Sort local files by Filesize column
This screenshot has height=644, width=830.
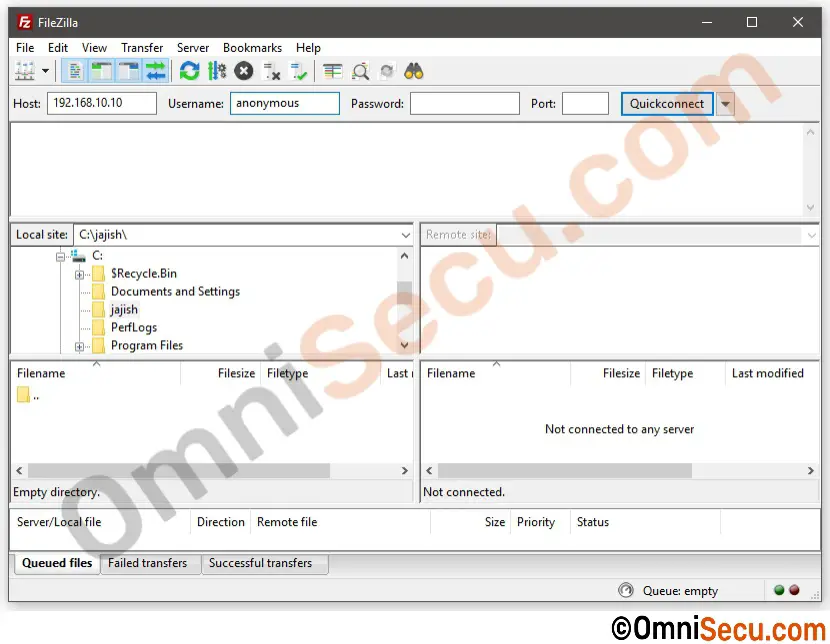220,373
